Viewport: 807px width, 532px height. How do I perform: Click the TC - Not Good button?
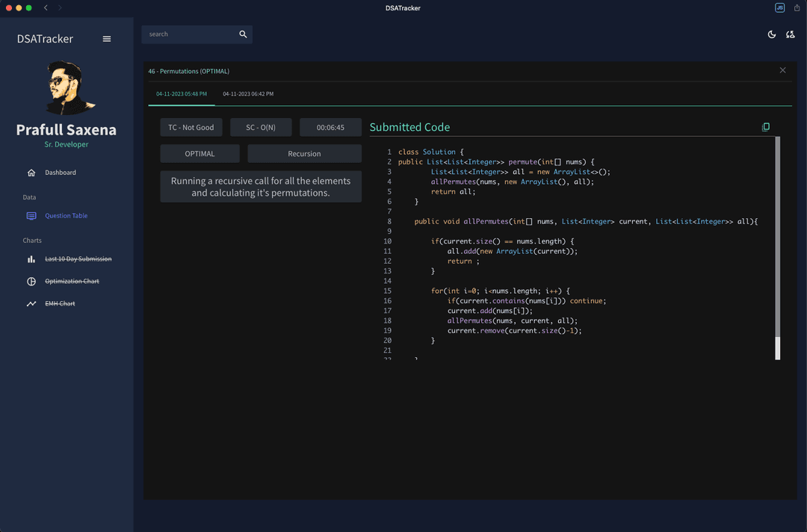(x=191, y=128)
